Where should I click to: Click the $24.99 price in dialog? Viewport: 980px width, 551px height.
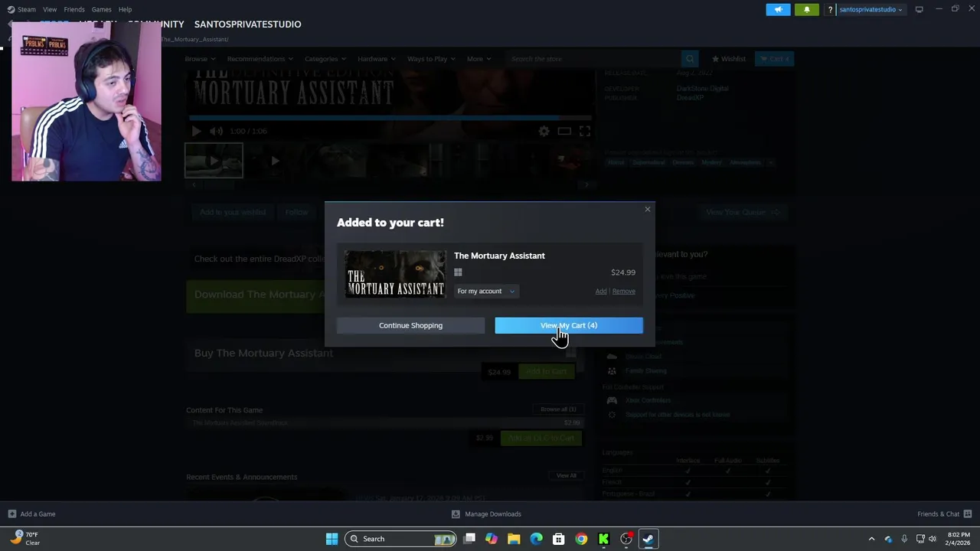coord(623,272)
